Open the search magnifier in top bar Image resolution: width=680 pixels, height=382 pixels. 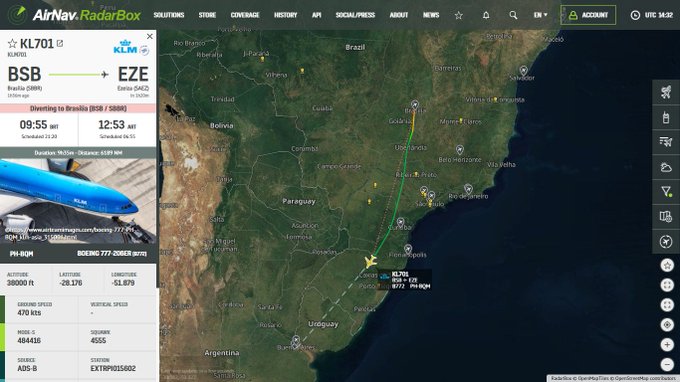[513, 15]
